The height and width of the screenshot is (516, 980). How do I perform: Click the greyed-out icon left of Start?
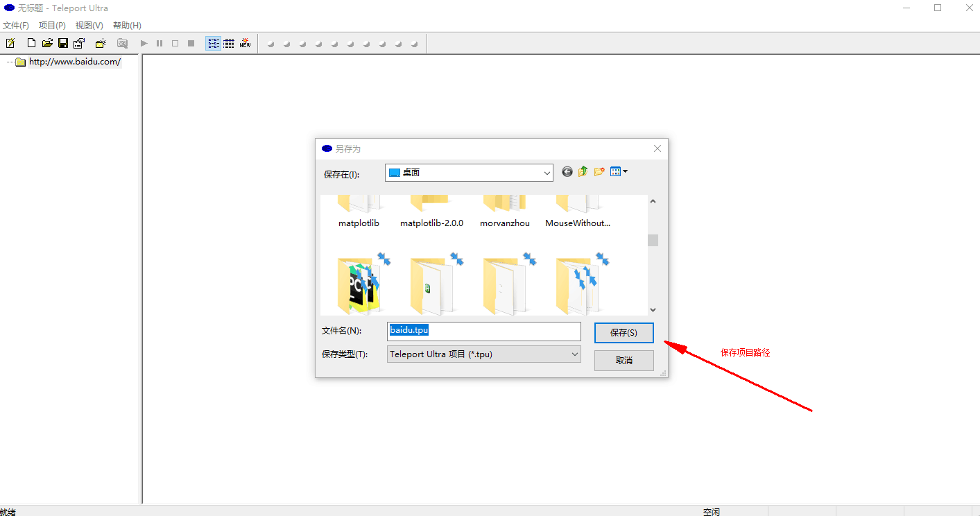(x=122, y=43)
